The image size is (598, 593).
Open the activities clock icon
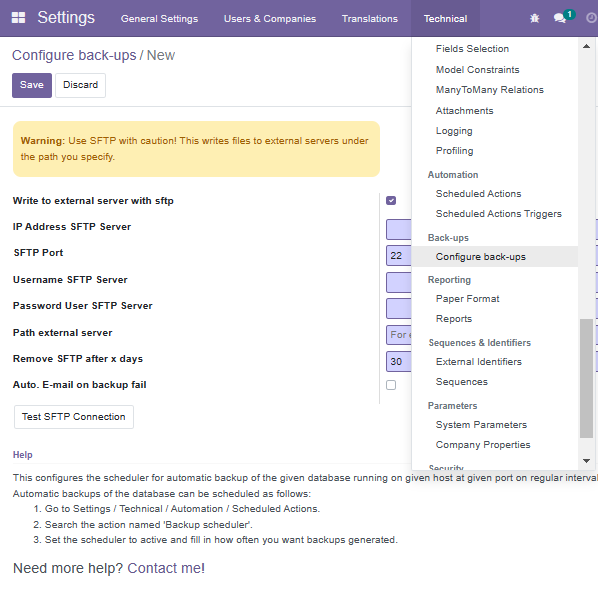tap(592, 18)
